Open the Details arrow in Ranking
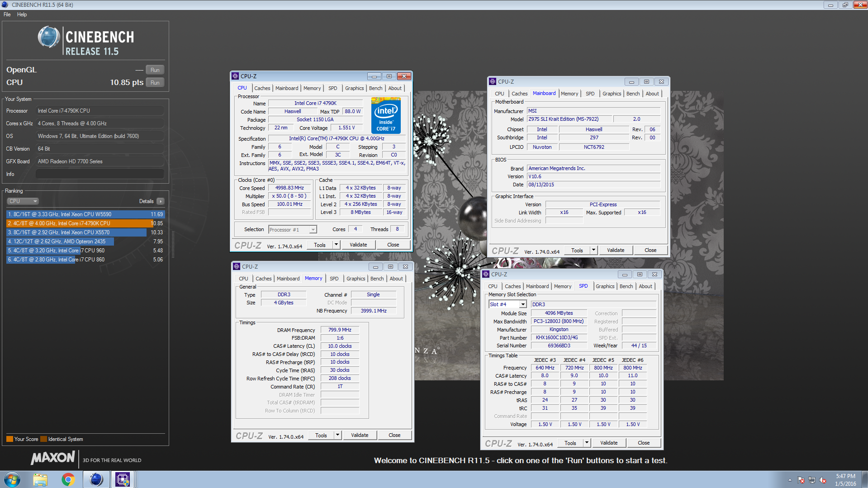 coord(161,201)
